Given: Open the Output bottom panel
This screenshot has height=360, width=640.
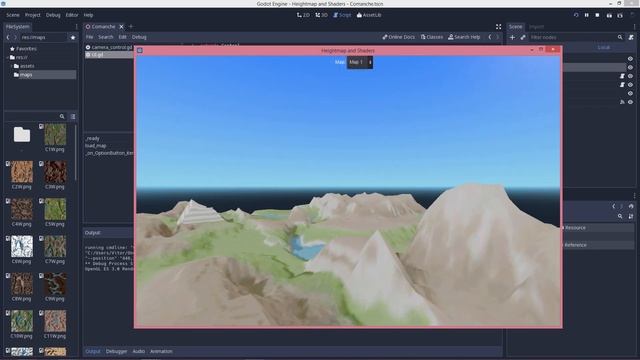Looking at the screenshot, I should [93, 351].
